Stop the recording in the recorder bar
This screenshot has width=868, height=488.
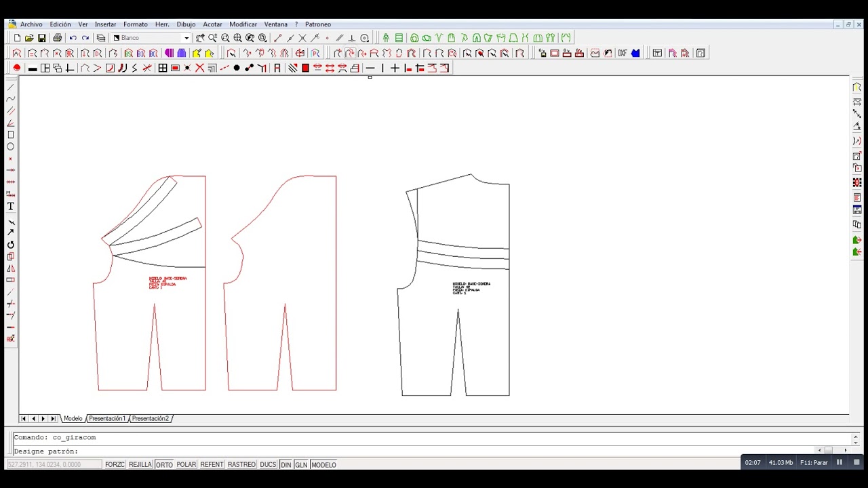(856, 462)
